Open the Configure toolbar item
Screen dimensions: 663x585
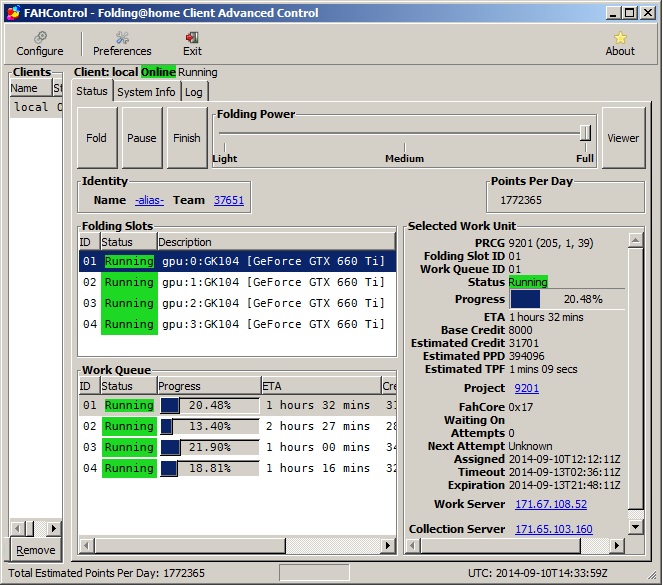(40, 44)
